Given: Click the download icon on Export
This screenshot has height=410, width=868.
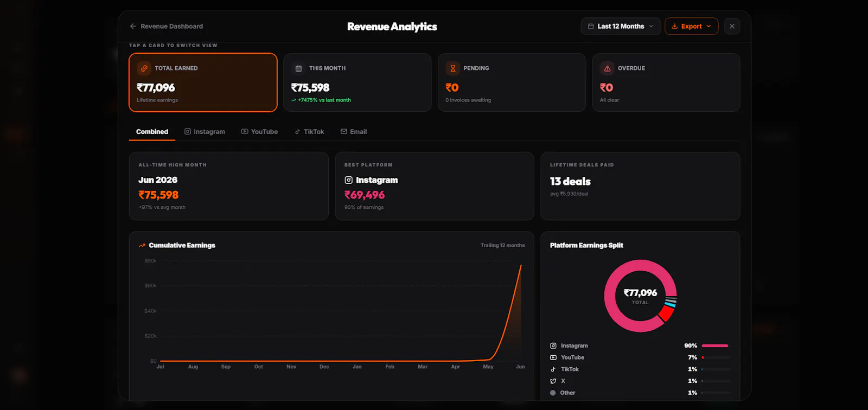Looking at the screenshot, I should (x=674, y=26).
